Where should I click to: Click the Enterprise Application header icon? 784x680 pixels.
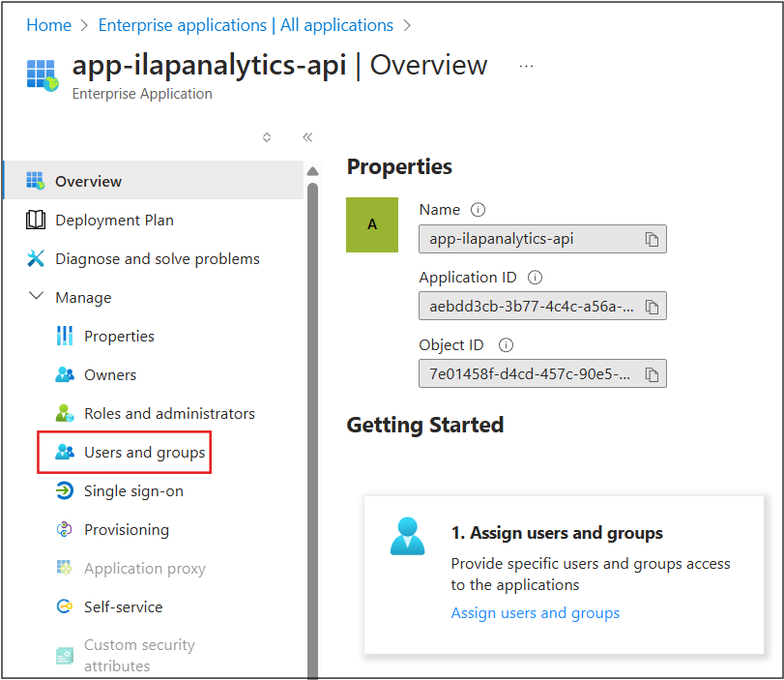tap(43, 75)
